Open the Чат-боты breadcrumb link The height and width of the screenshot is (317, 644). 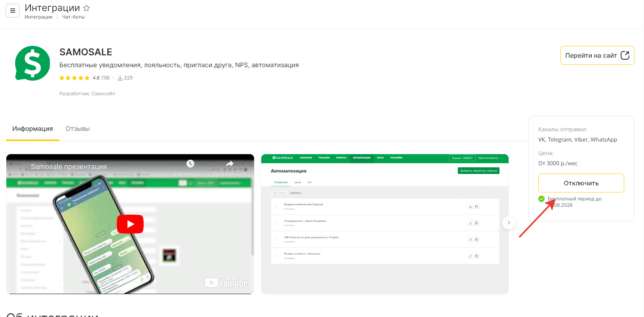[73, 17]
